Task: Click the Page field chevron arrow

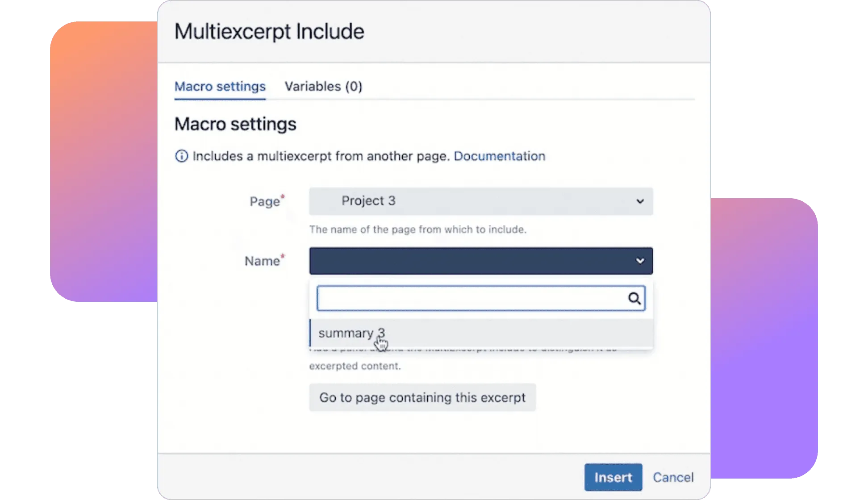Action: tap(640, 201)
